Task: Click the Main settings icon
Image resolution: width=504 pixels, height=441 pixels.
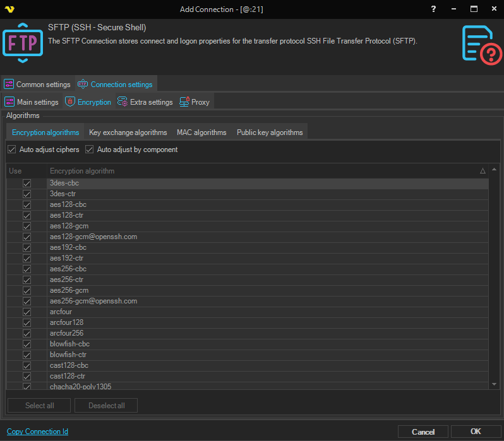Action: [9, 102]
